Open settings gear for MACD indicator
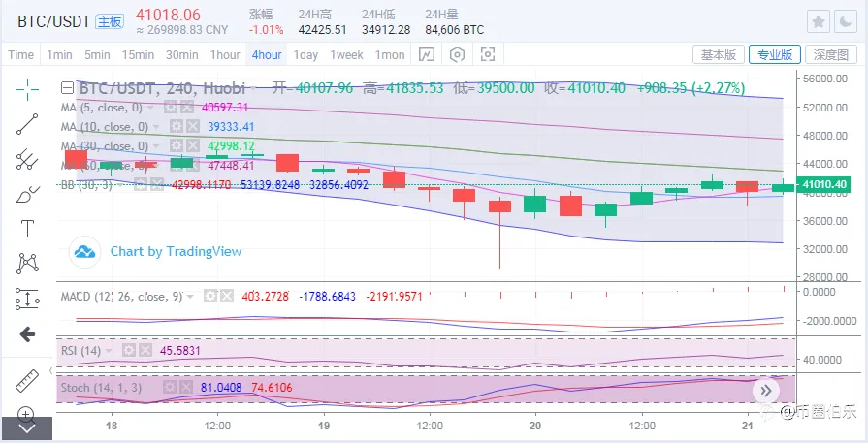Image resolution: width=868 pixels, height=443 pixels. 210,297
